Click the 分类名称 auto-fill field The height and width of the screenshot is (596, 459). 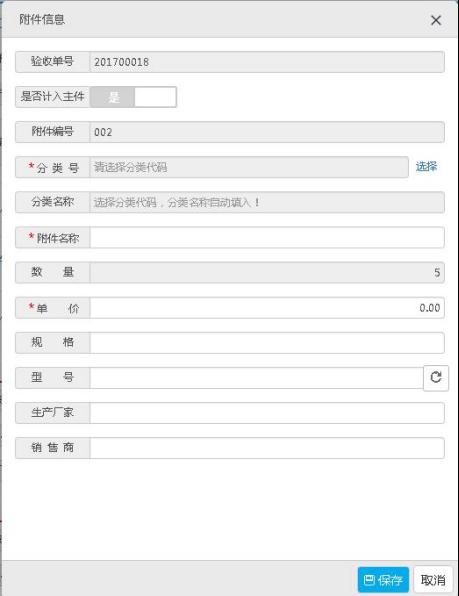[267, 202]
